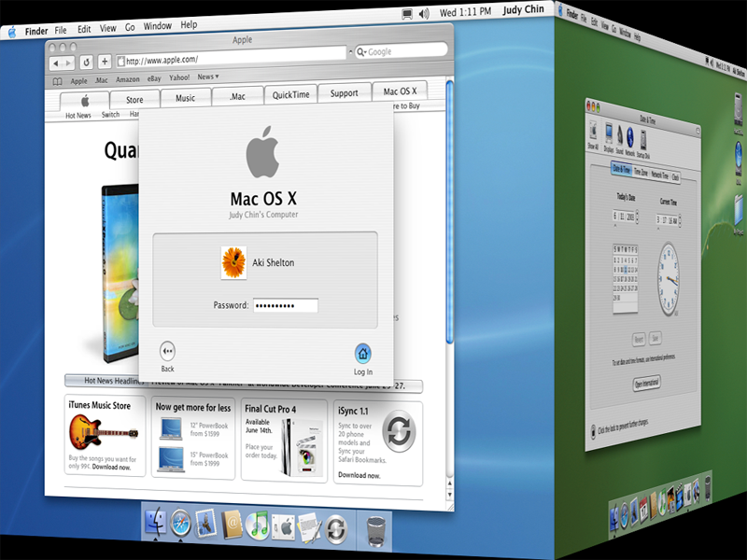Click the Apple logo tab on apple.com
This screenshot has width=747, height=560.
(85, 102)
